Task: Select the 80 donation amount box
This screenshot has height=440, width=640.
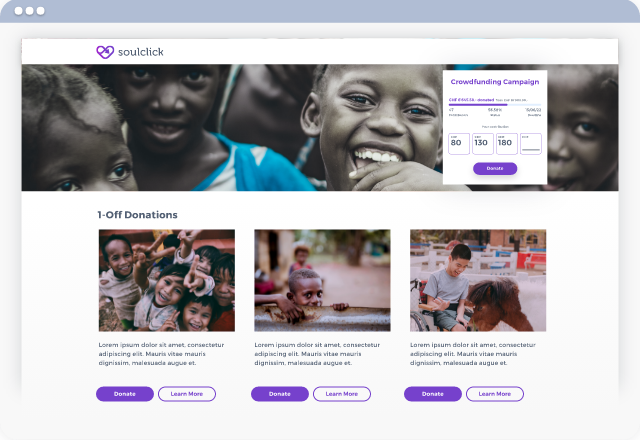Action: [459, 144]
